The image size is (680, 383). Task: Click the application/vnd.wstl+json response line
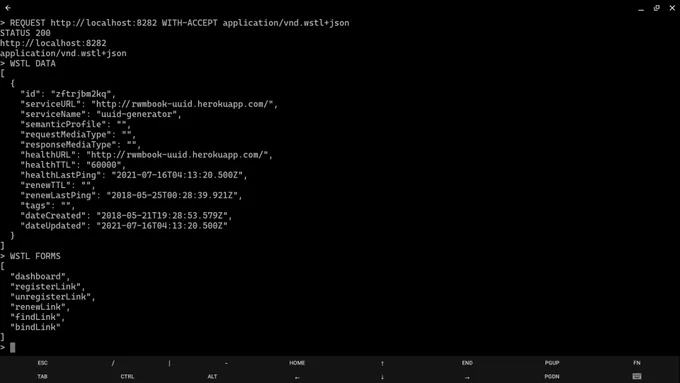click(x=63, y=53)
